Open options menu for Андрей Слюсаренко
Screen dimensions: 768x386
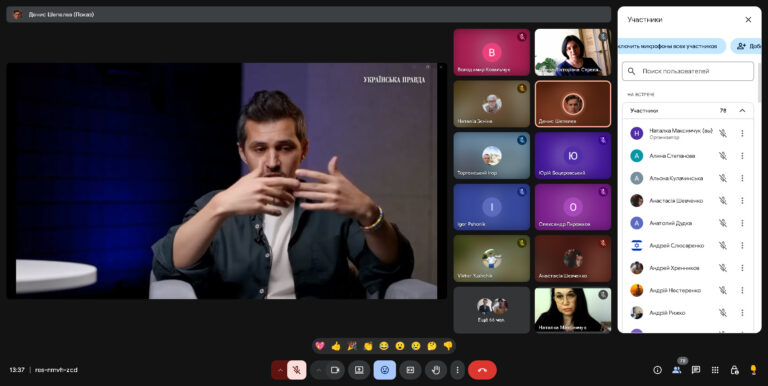742,245
